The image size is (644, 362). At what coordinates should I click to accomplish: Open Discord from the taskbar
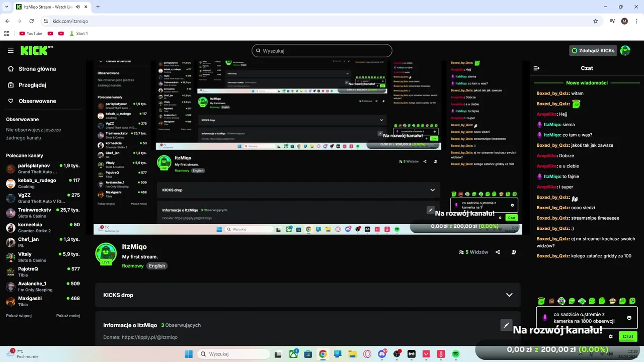[382, 354]
